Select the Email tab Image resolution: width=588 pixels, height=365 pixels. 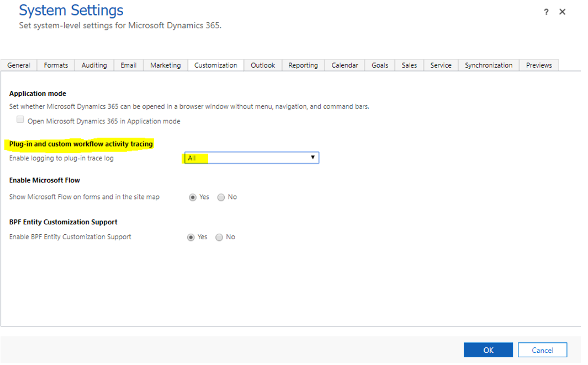click(128, 65)
